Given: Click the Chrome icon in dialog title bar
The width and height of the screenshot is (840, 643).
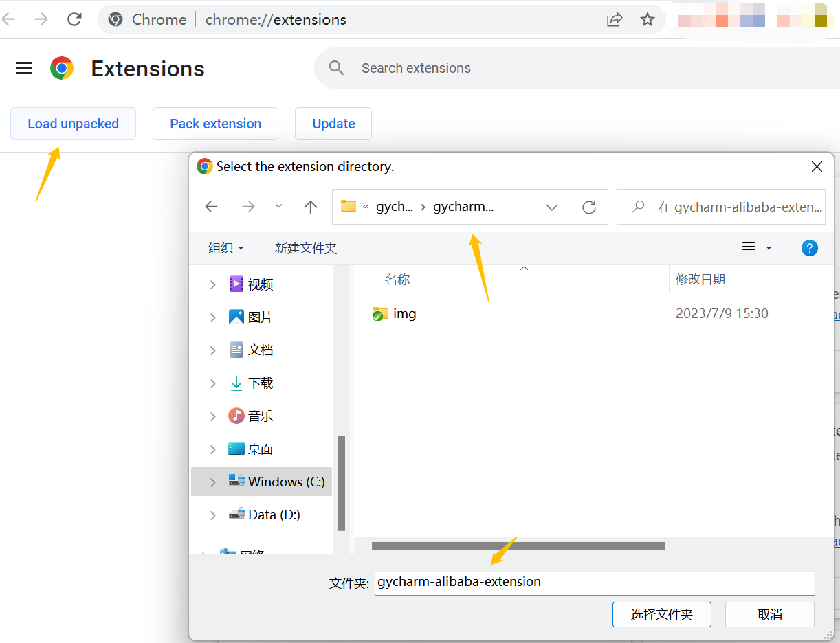Looking at the screenshot, I should pos(204,166).
